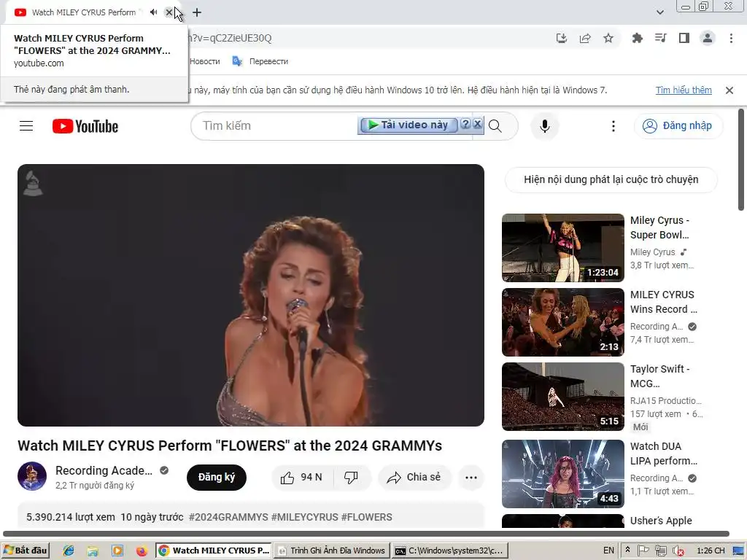
Task: Click the Đăng nhập sign-in button
Action: 678,125
